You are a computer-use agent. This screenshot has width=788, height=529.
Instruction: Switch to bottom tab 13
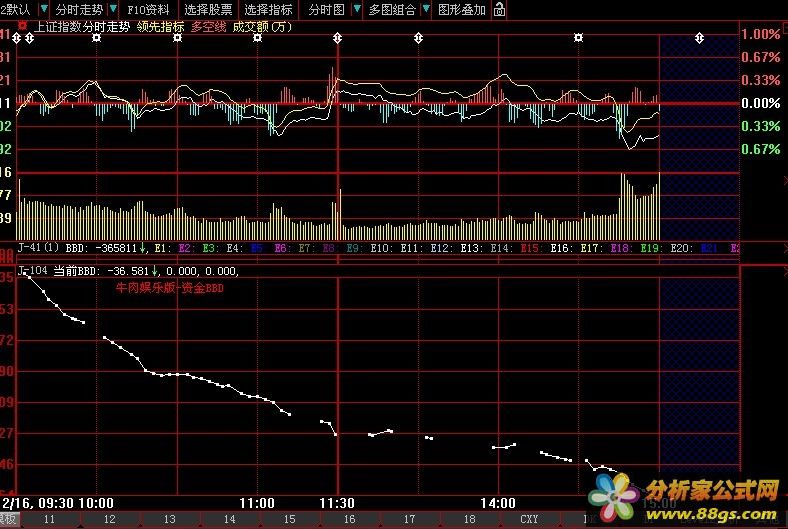170,519
